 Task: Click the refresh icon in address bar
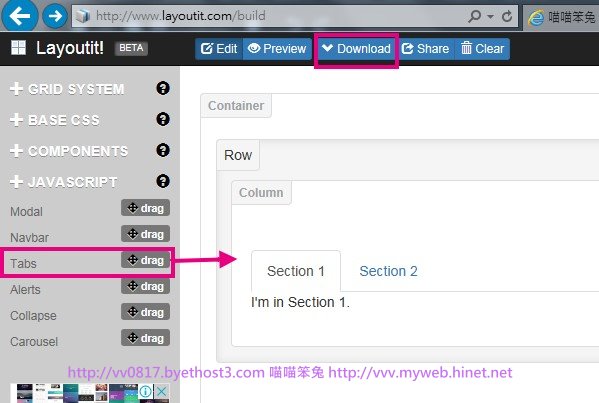[507, 16]
